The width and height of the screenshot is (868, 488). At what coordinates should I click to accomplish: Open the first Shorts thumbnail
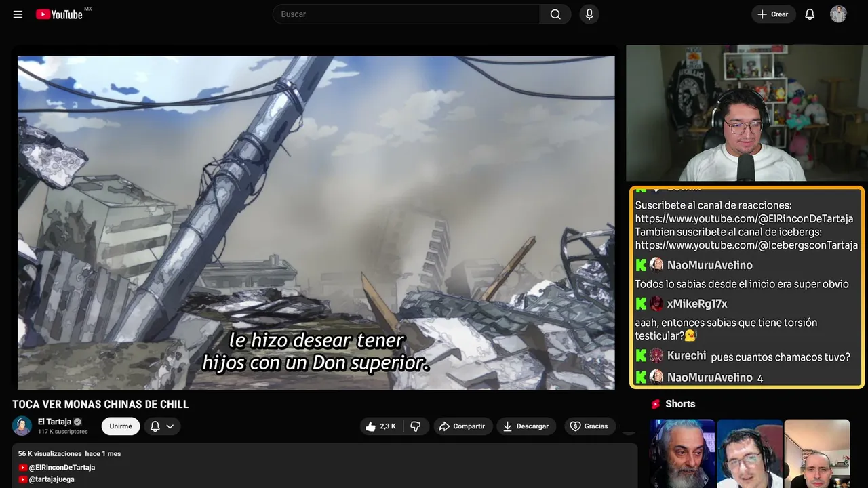682,453
